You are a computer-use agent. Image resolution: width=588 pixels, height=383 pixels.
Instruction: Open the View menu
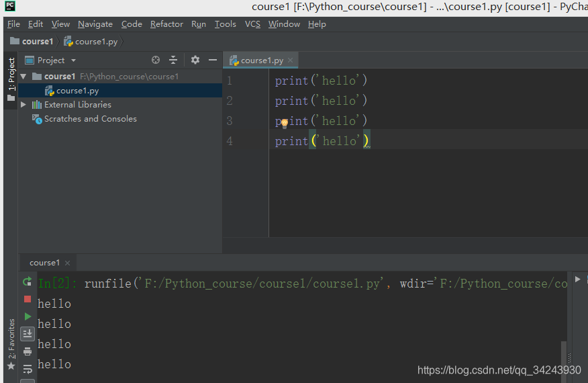pyautogui.click(x=60, y=24)
